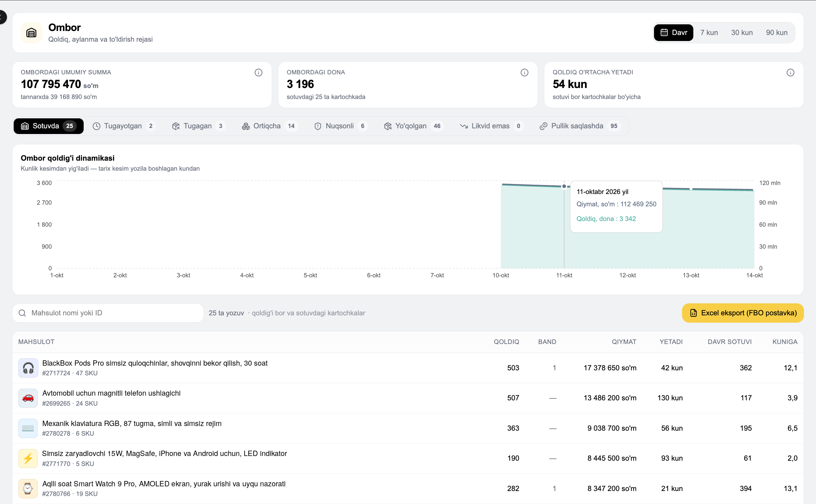Open the Sotuvda tab
The image size is (816, 504).
tap(49, 126)
